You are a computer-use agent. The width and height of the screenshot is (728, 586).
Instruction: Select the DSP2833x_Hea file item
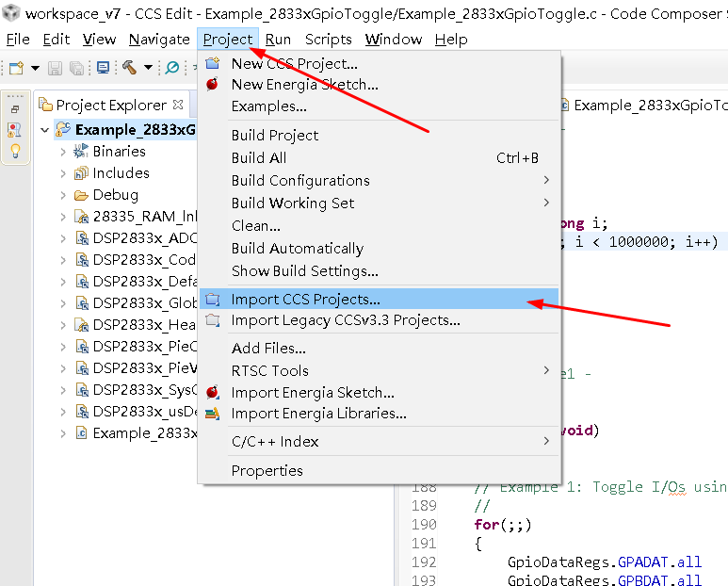click(145, 325)
